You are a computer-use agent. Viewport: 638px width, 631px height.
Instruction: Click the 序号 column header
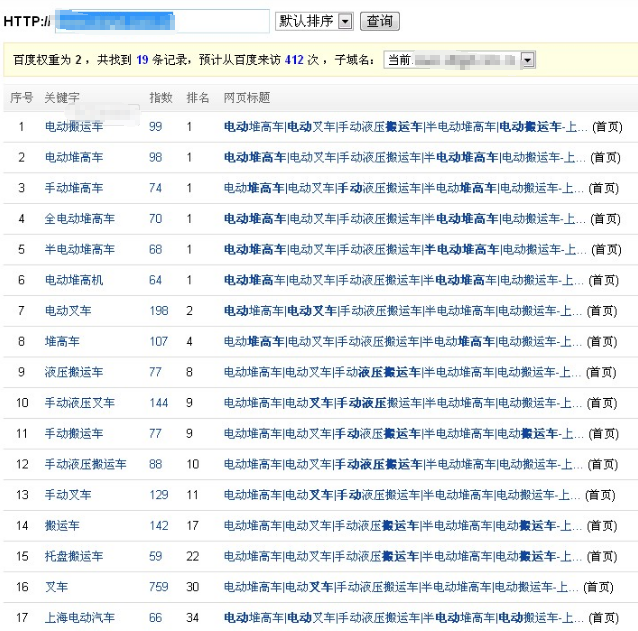(22, 98)
